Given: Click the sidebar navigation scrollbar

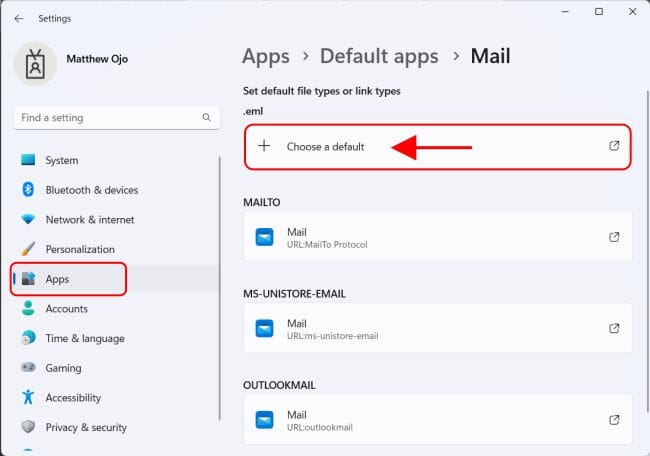Looking at the screenshot, I should (220, 289).
